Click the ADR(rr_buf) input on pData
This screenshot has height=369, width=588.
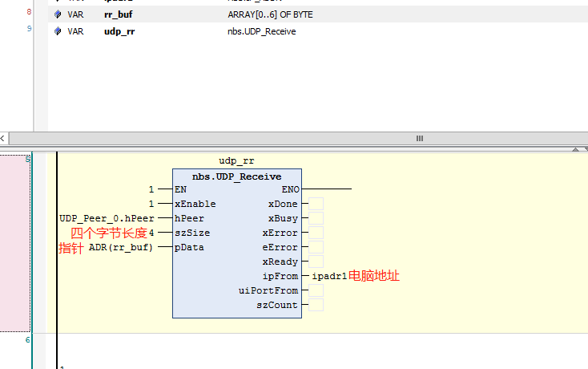(121, 247)
